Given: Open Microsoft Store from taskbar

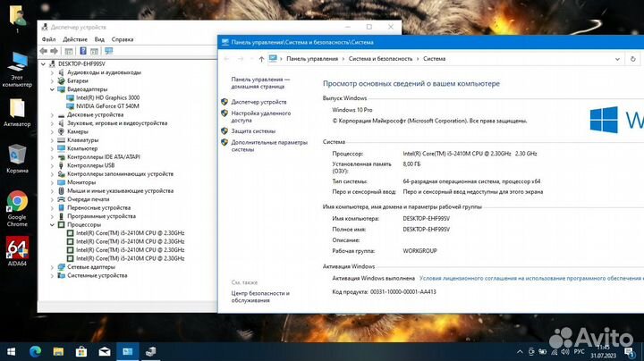Looking at the screenshot, I should click(x=81, y=351).
